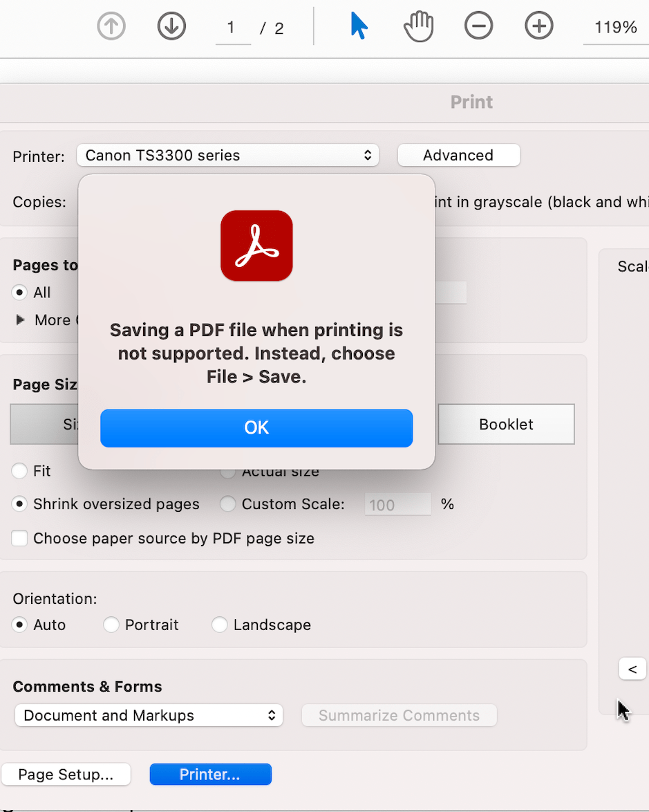Image resolution: width=649 pixels, height=812 pixels.
Task: Enable Choose paper source by PDF page size
Action: pyautogui.click(x=19, y=538)
